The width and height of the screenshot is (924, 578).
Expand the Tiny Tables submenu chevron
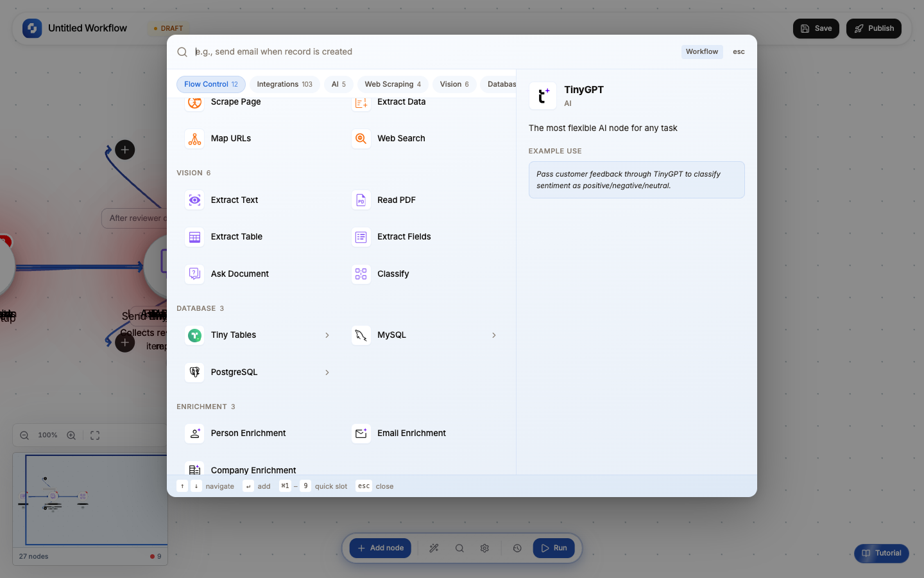327,335
